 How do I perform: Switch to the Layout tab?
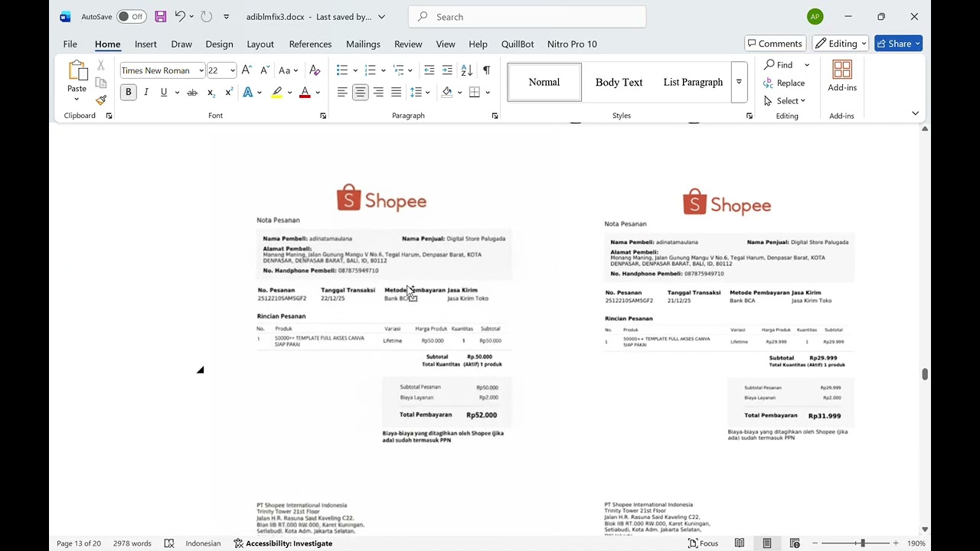pos(260,44)
